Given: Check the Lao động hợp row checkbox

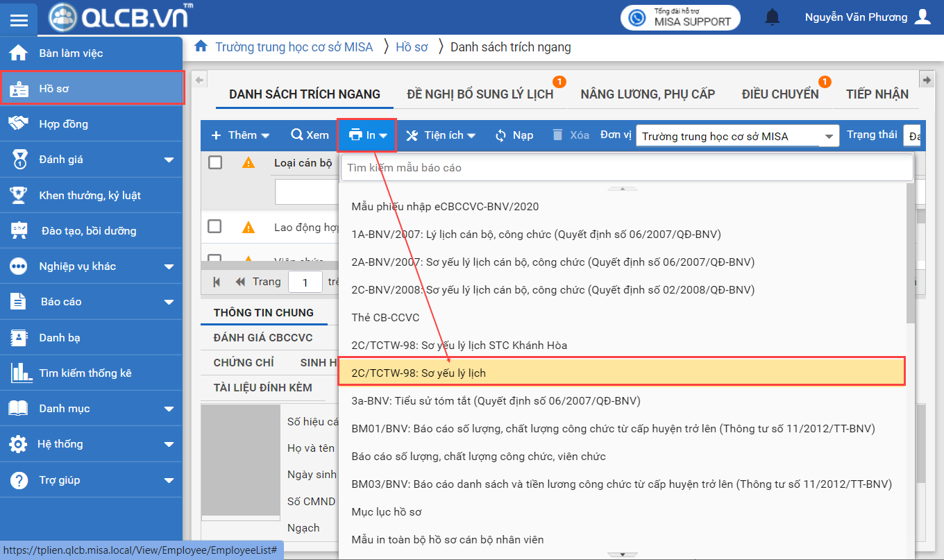Looking at the screenshot, I should pyautogui.click(x=215, y=227).
